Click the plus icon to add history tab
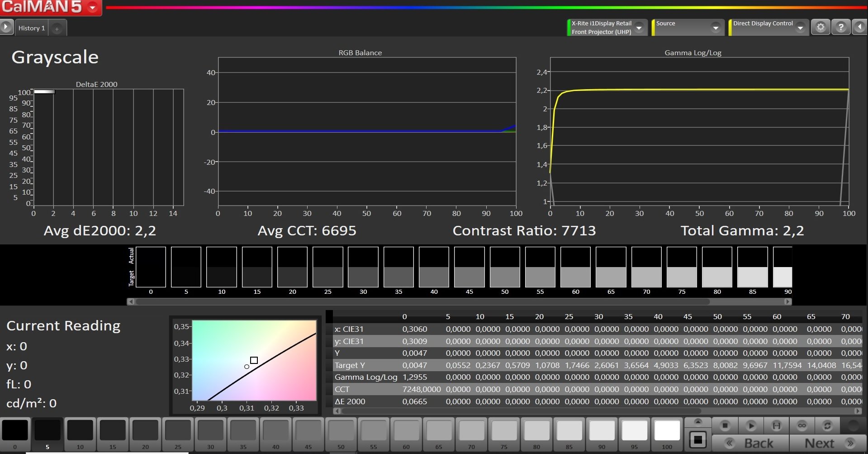 57,29
